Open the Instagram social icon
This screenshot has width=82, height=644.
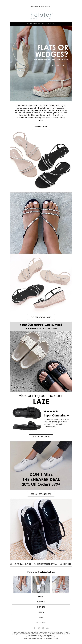39,628
